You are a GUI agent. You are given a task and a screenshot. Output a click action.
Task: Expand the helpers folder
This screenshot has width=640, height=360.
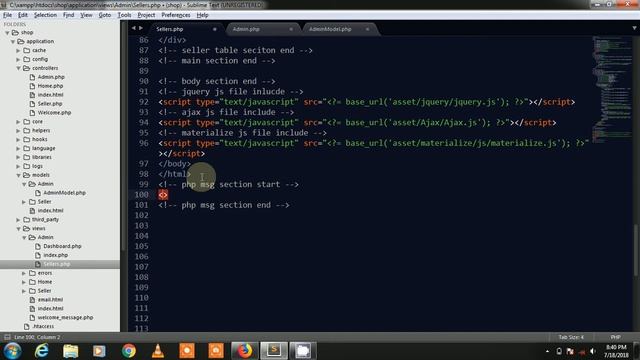tap(18, 131)
